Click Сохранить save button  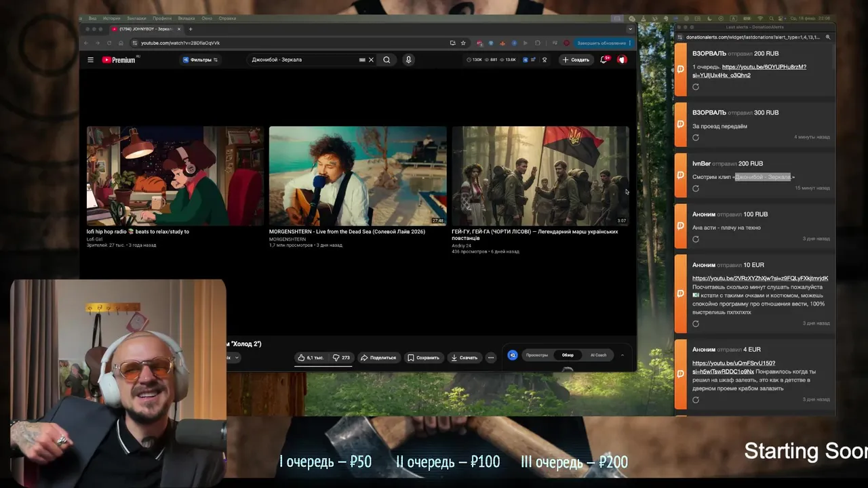(423, 357)
